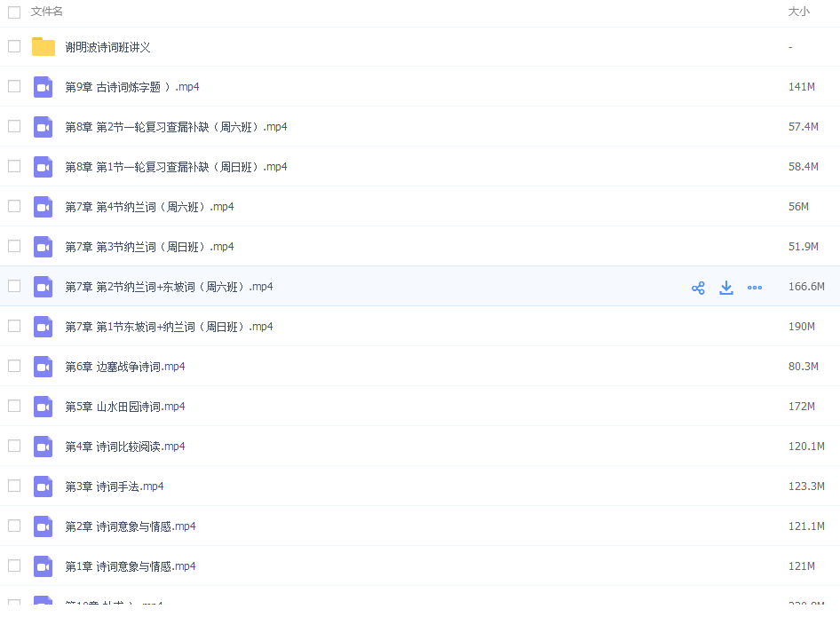Click video icon of 第7章 第3节纳兰词

coord(43,246)
